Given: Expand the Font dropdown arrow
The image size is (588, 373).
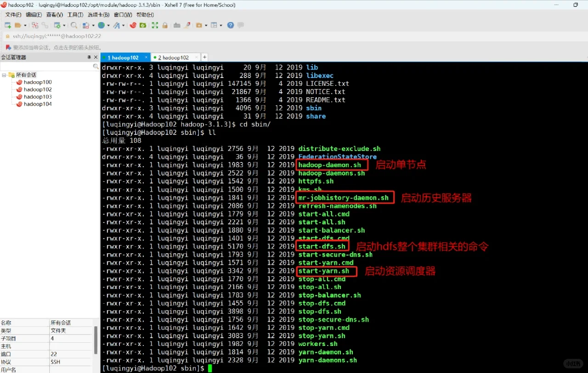Looking at the screenshot, I should click(x=123, y=25).
